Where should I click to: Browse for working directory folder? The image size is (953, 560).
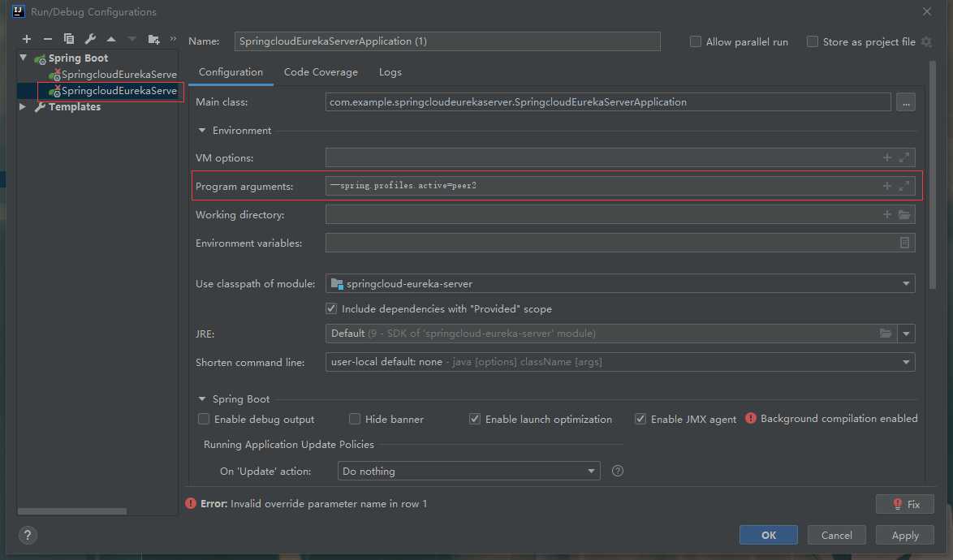click(904, 214)
